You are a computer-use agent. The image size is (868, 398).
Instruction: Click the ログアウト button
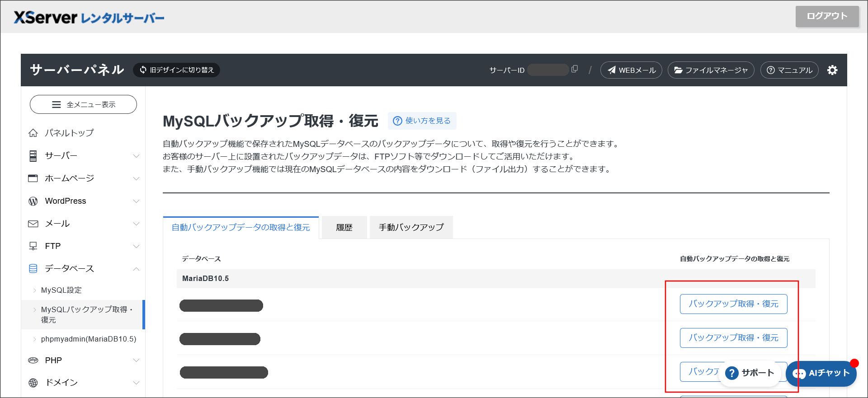pos(827,16)
